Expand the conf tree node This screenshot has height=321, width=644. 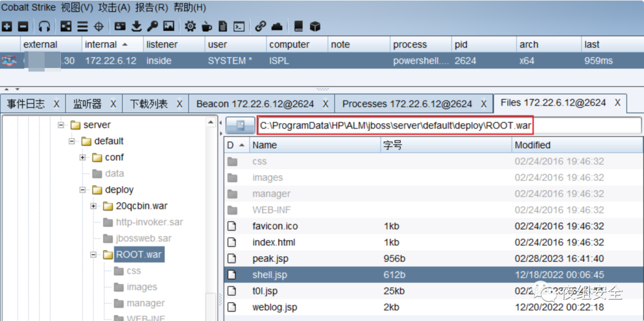(x=83, y=157)
